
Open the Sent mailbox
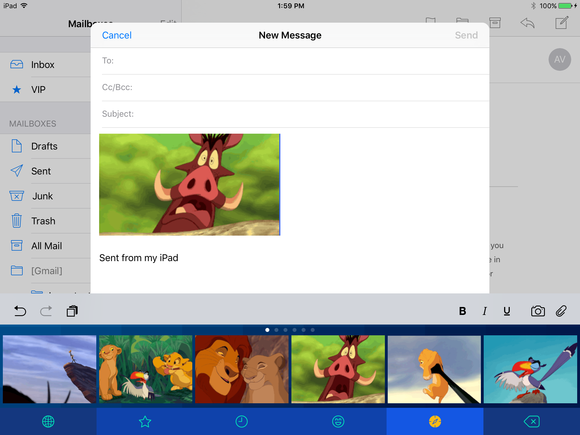45,171
